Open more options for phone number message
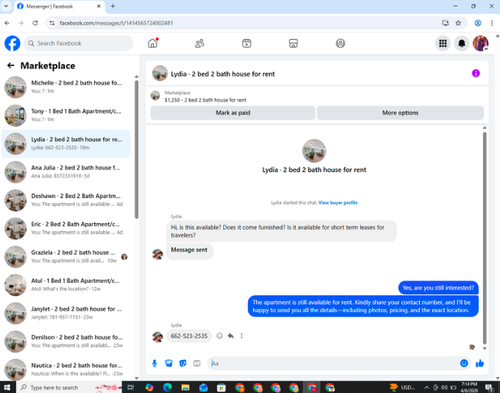Viewport: 500px width, 393px height. [242, 336]
